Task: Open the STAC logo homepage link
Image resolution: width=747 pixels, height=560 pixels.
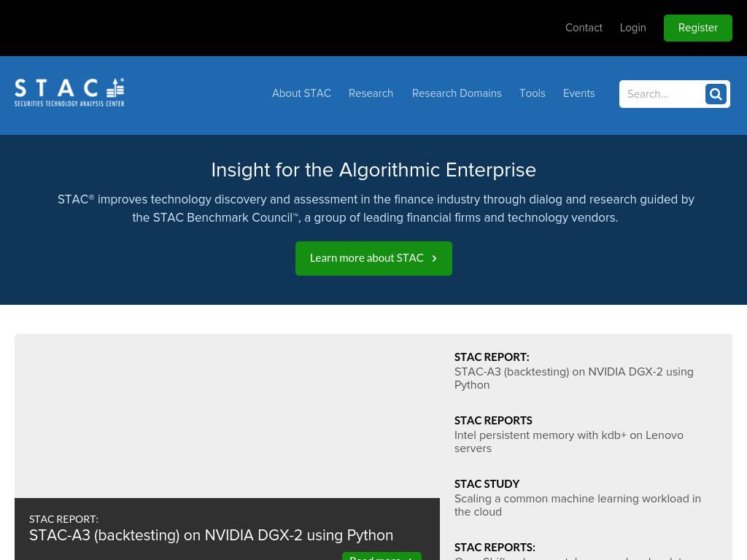Action: (x=69, y=93)
